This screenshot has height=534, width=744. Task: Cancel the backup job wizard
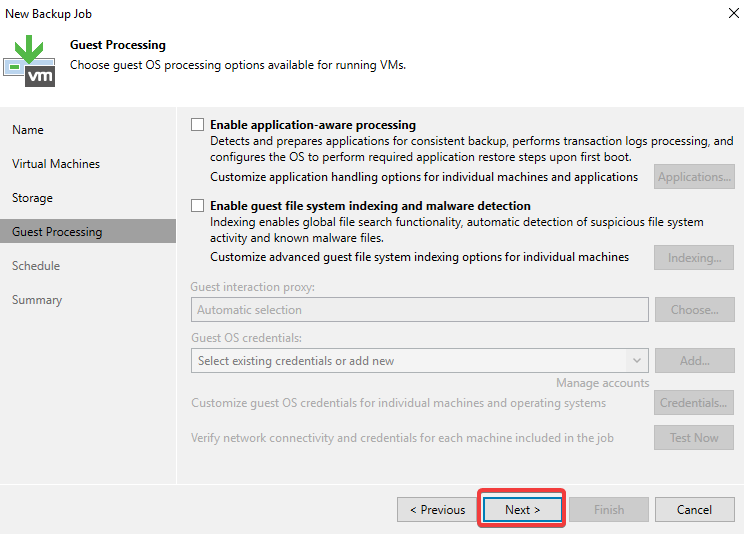pos(694,509)
